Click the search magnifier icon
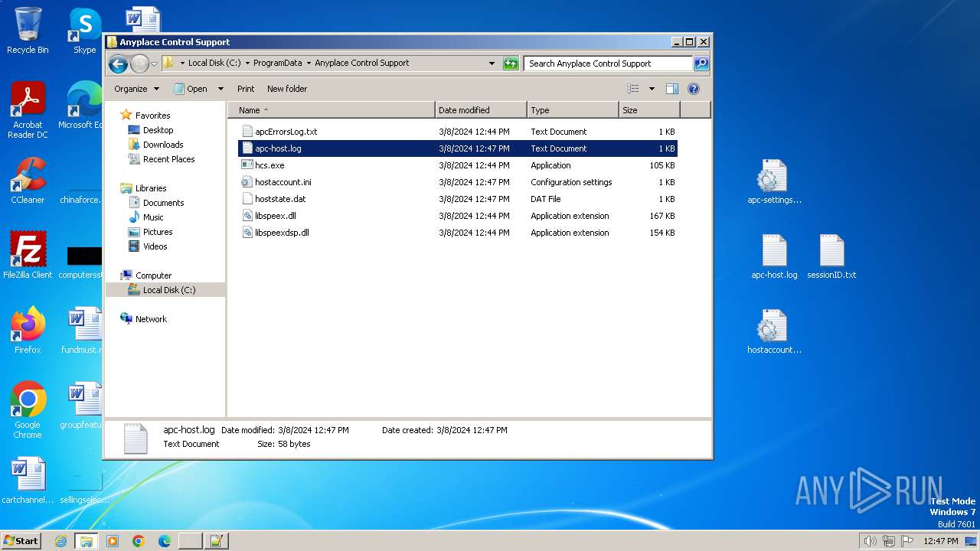This screenshot has width=980, height=551. point(701,64)
